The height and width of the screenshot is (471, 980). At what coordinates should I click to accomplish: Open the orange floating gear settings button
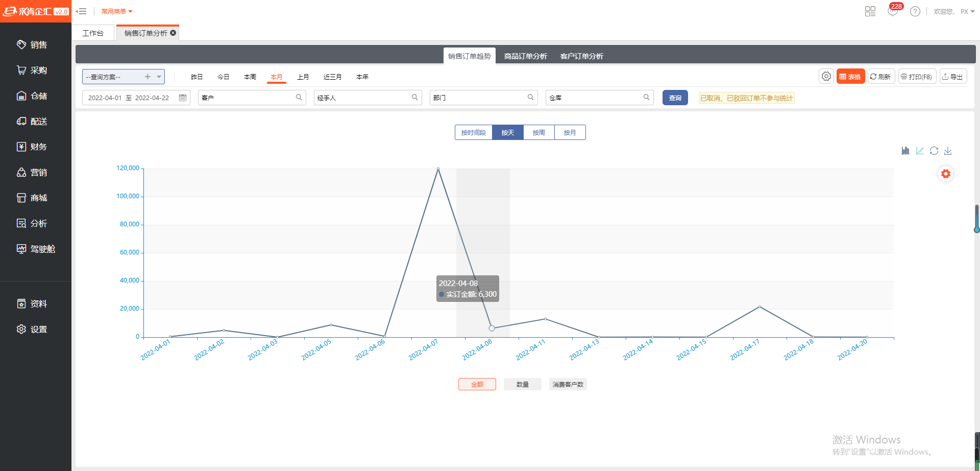click(946, 174)
